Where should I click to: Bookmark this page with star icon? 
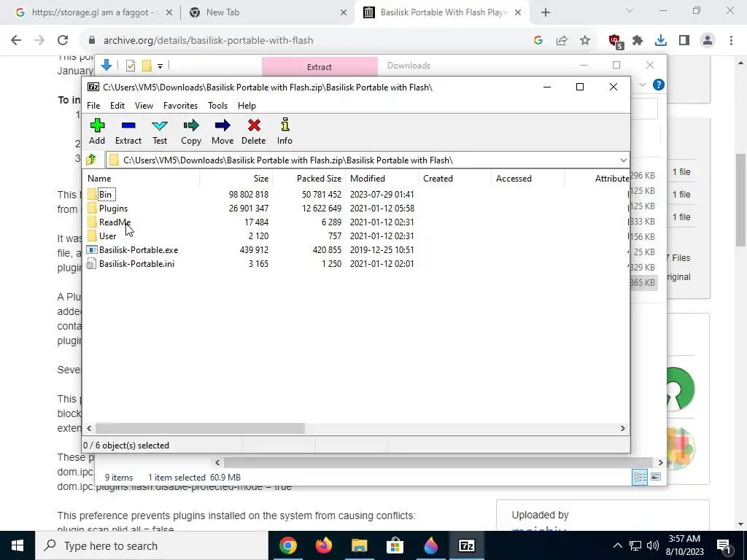pos(585,41)
